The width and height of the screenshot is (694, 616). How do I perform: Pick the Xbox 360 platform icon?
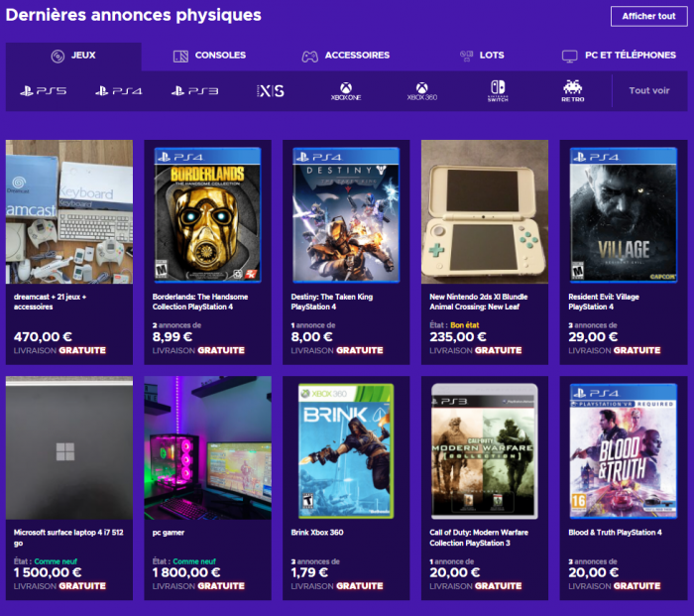421,91
